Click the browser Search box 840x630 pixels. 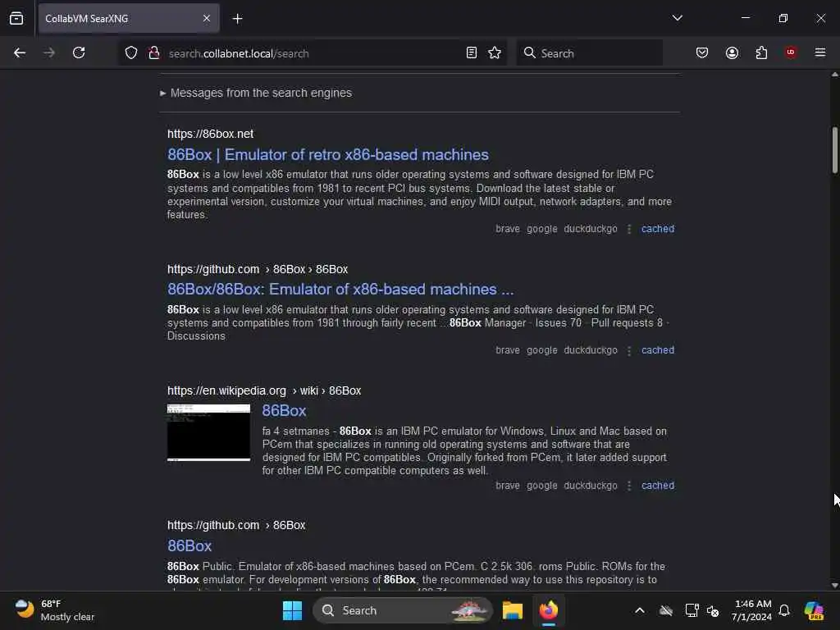click(x=589, y=52)
